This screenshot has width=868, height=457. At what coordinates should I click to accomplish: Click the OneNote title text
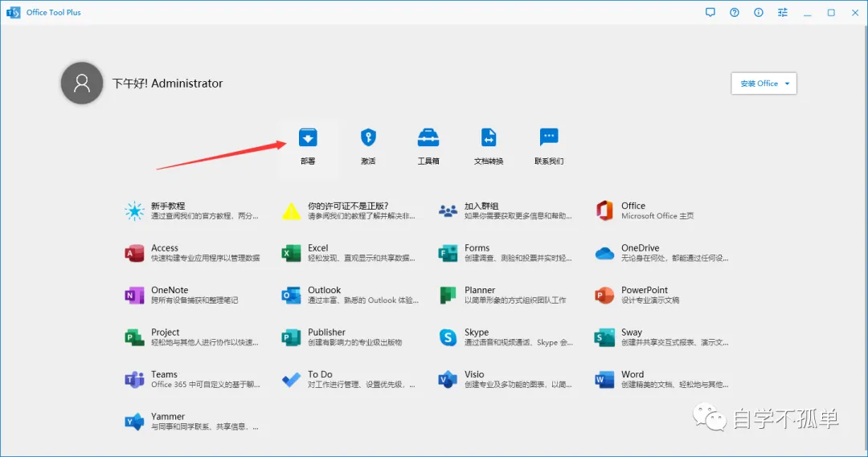[x=170, y=290]
